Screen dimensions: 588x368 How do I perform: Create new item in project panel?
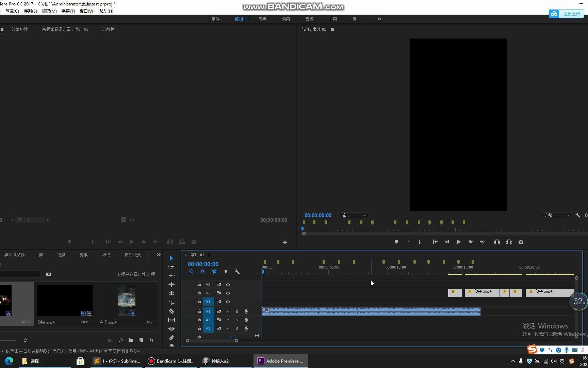coord(141,340)
